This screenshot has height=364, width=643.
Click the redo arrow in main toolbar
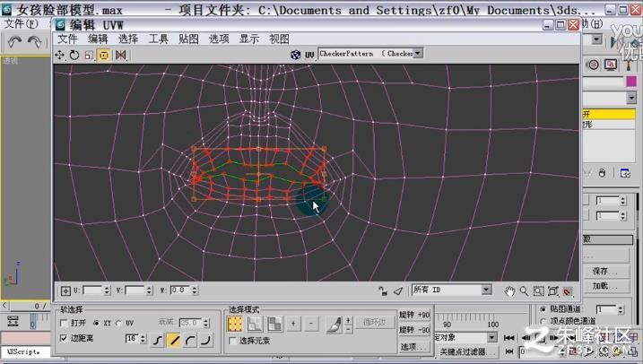[34, 42]
